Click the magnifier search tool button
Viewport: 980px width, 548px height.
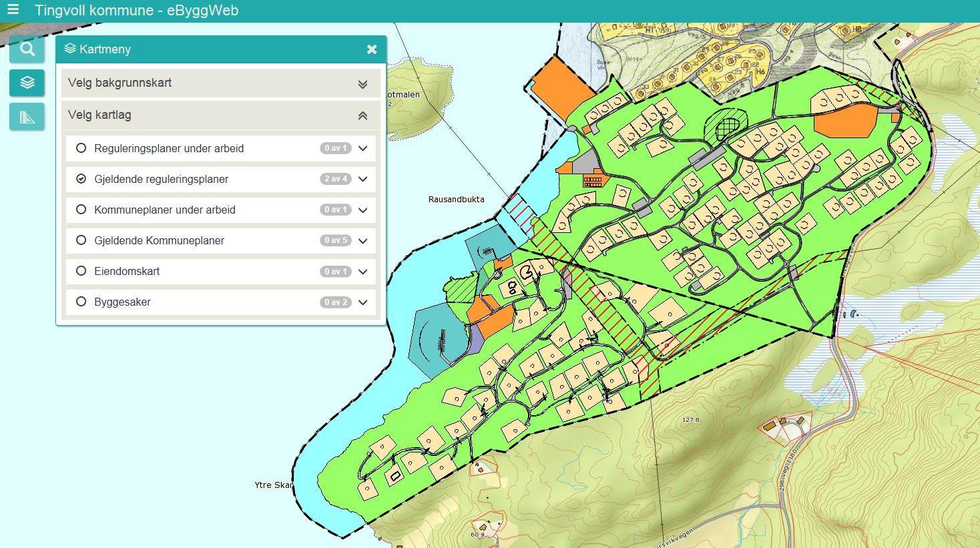(x=27, y=49)
